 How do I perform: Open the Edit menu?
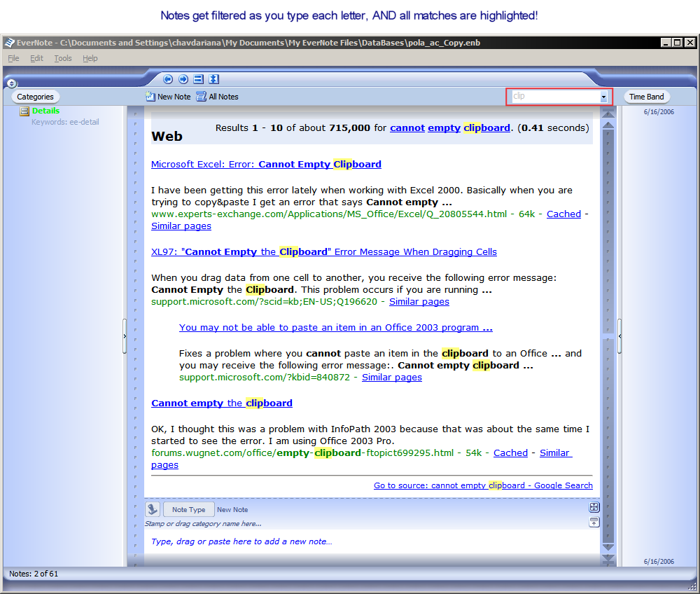click(36, 58)
